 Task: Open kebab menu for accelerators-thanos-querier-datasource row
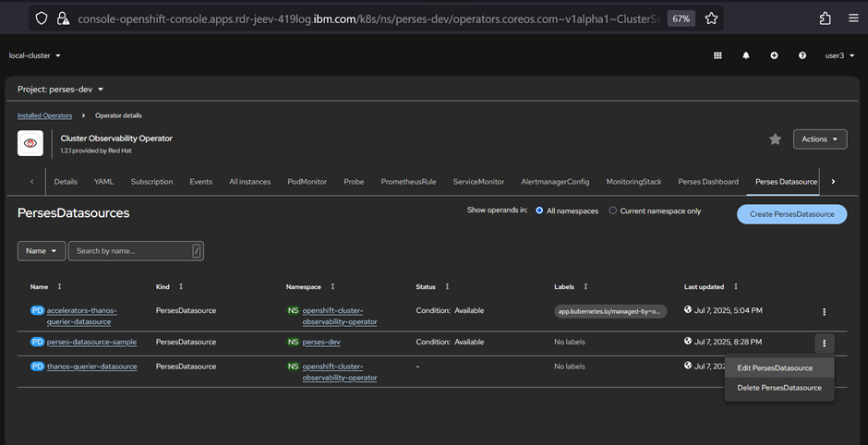(x=825, y=312)
